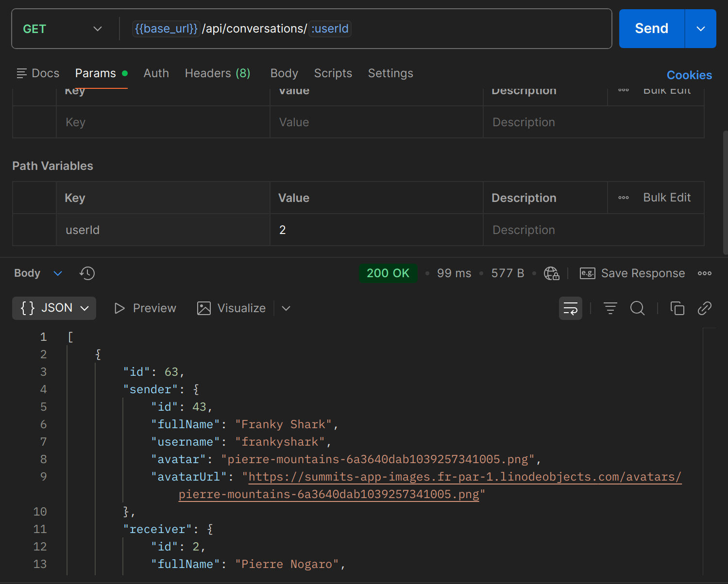The height and width of the screenshot is (584, 728).
Task: Click the 200 OK status badge
Action: click(388, 273)
